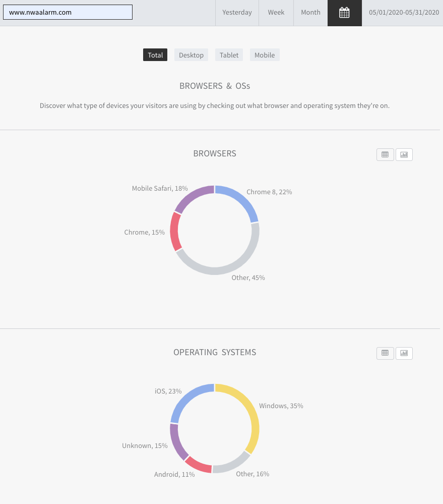Select the Week time range
Screen dimensions: 443x504
[x=276, y=13]
